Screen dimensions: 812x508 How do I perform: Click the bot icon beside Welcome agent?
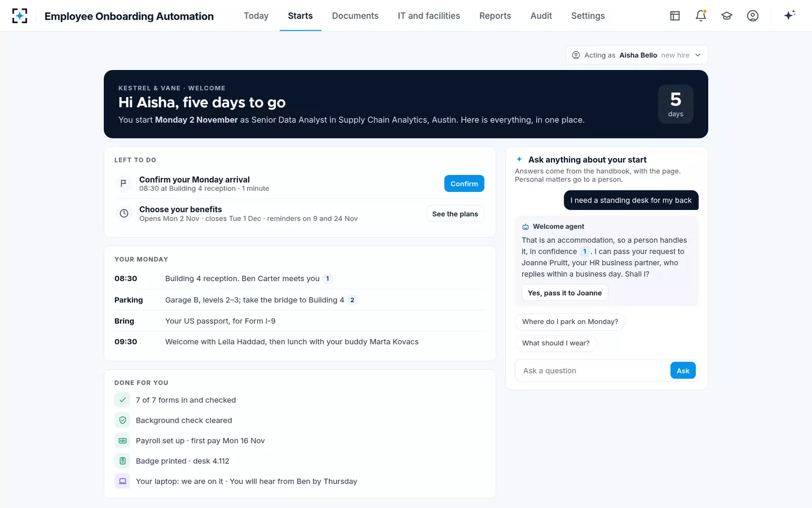click(526, 226)
